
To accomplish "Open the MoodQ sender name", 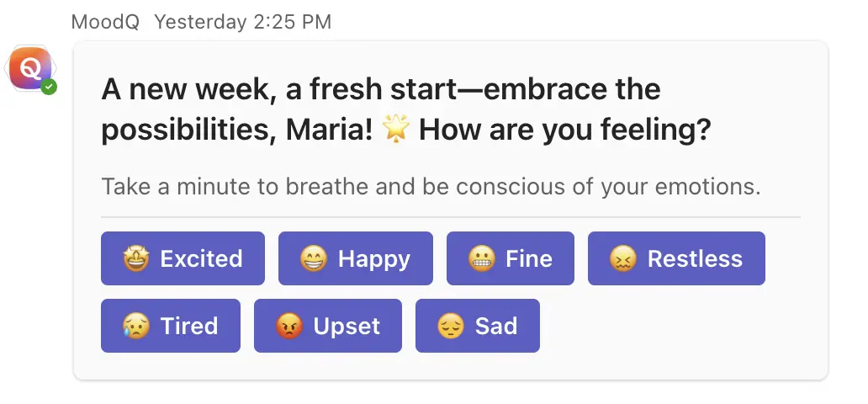I will pos(104,22).
